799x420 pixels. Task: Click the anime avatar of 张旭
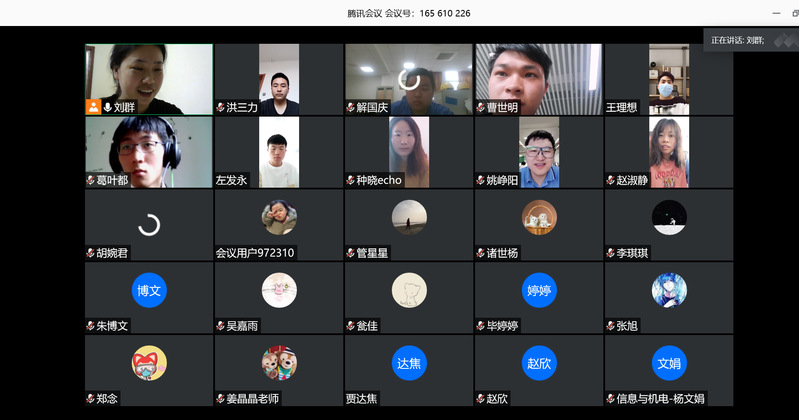668,290
